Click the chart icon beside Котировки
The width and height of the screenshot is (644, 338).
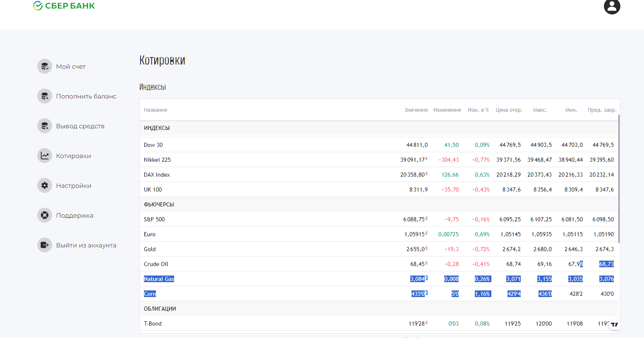point(45,156)
